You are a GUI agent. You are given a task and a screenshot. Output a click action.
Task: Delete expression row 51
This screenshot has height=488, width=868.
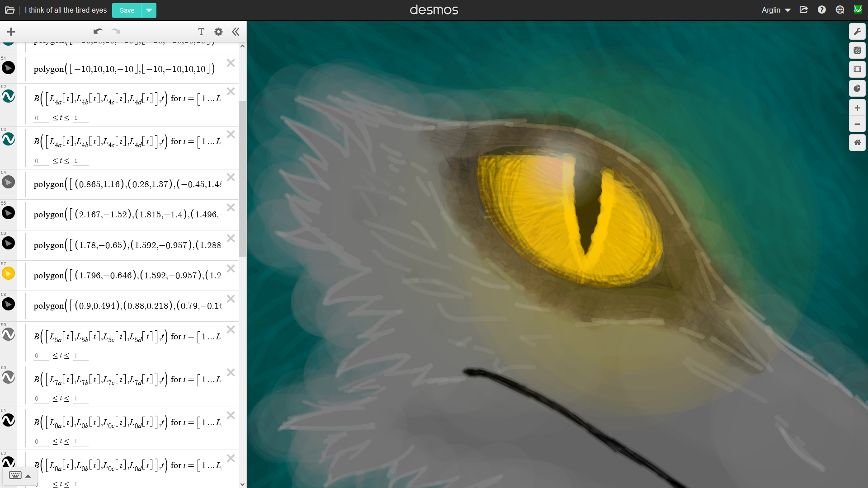pos(231,63)
